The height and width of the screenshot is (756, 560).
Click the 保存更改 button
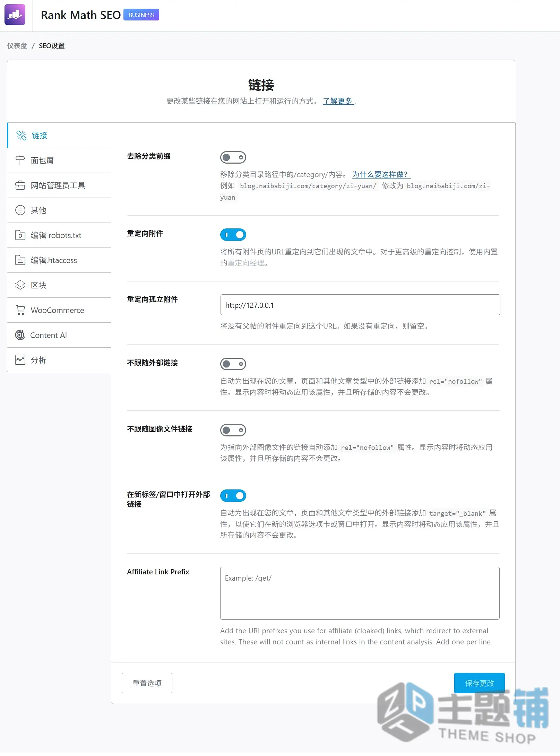479,683
